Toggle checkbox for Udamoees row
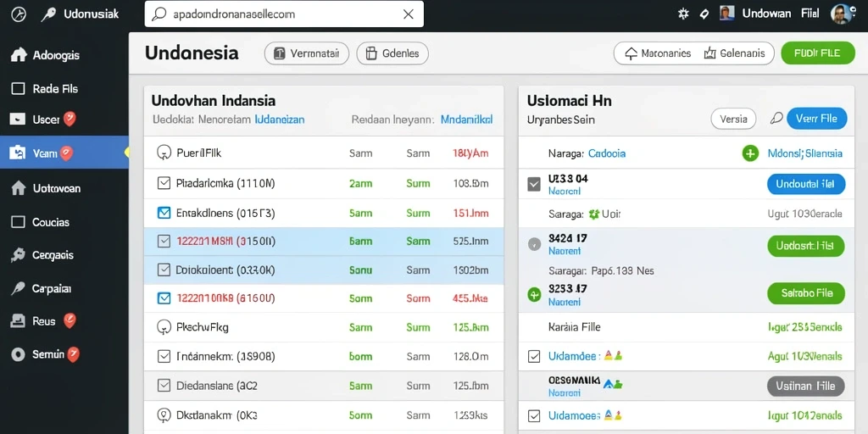868x434 pixels. [x=534, y=415]
